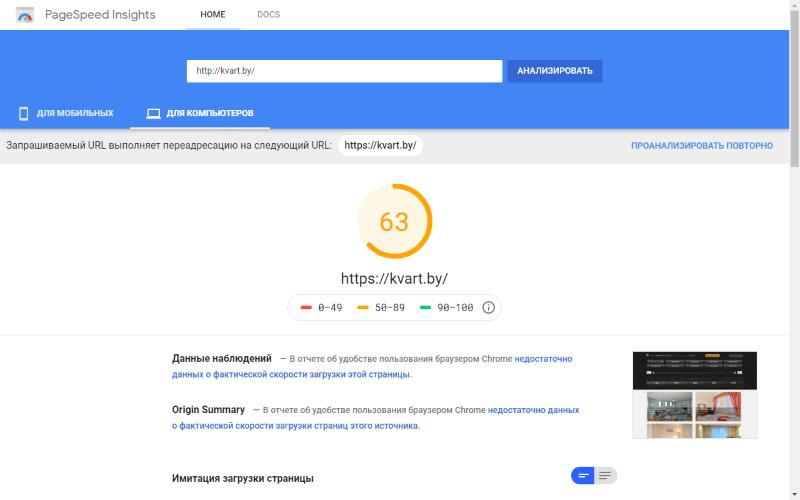The width and height of the screenshot is (800, 500).
Task: Select the ДЛЯ МОБИЛЬНЫХ tab
Action: tap(65, 113)
